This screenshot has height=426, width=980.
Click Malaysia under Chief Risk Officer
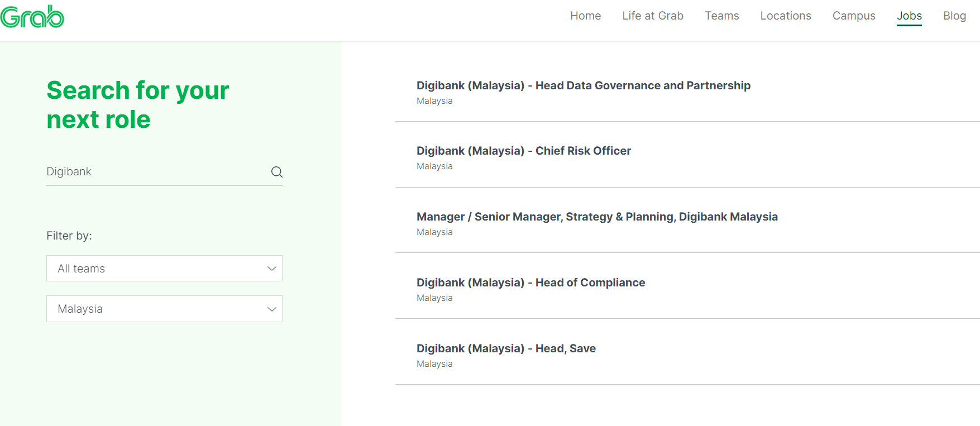(x=434, y=166)
